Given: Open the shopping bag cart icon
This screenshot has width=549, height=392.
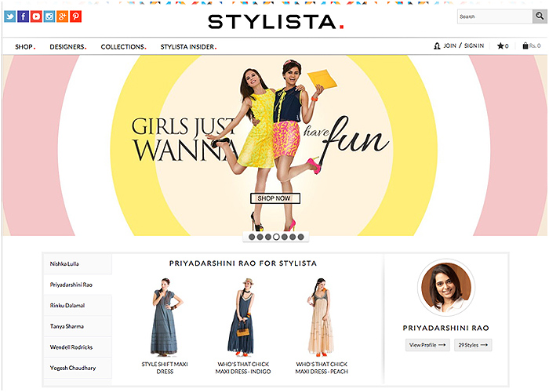Looking at the screenshot, I should tap(526, 46).
